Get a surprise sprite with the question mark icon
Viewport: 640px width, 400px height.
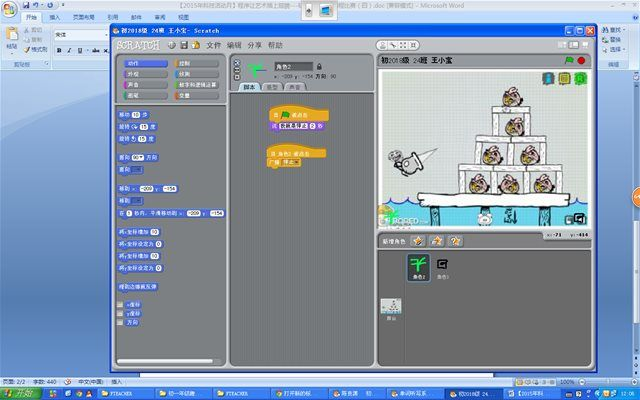(455, 241)
